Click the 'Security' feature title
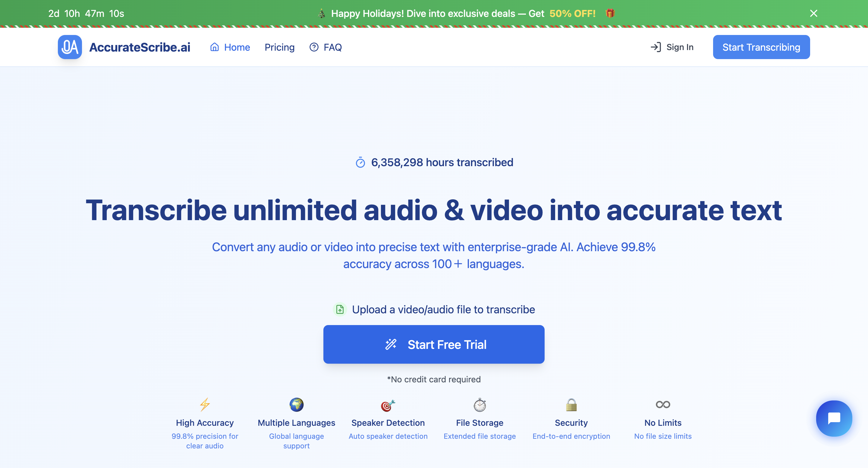The image size is (868, 468). 571,423
